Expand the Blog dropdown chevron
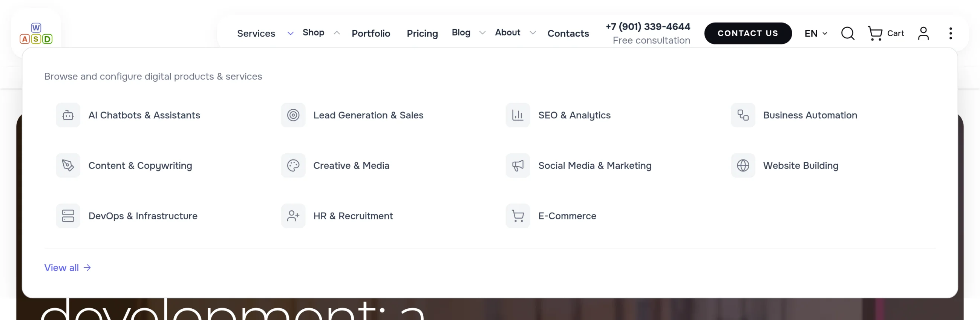The height and width of the screenshot is (320, 980). coord(482,33)
